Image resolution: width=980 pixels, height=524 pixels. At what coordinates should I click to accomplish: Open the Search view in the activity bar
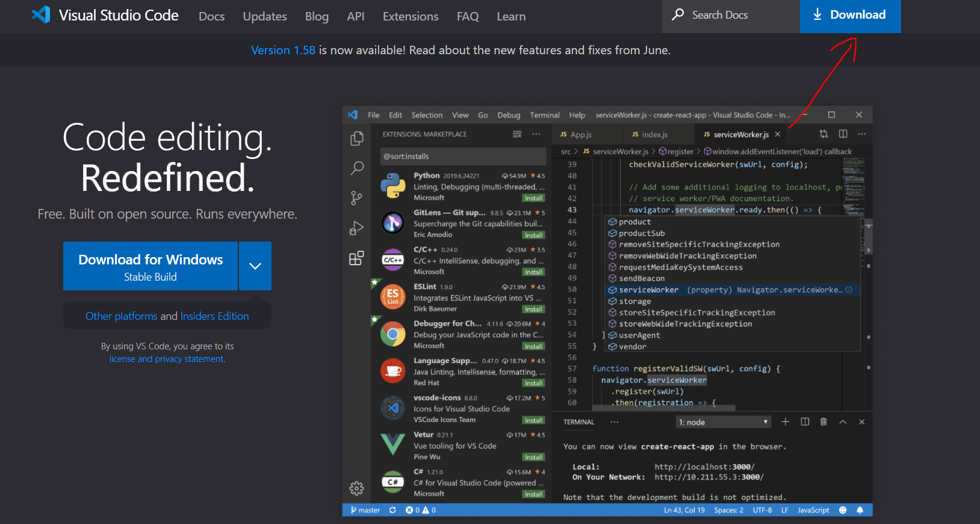coord(357,168)
